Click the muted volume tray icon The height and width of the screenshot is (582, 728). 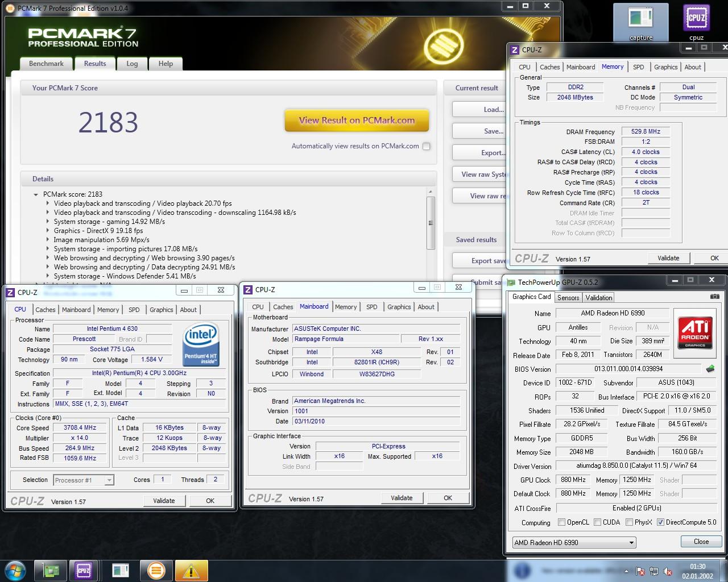point(668,571)
